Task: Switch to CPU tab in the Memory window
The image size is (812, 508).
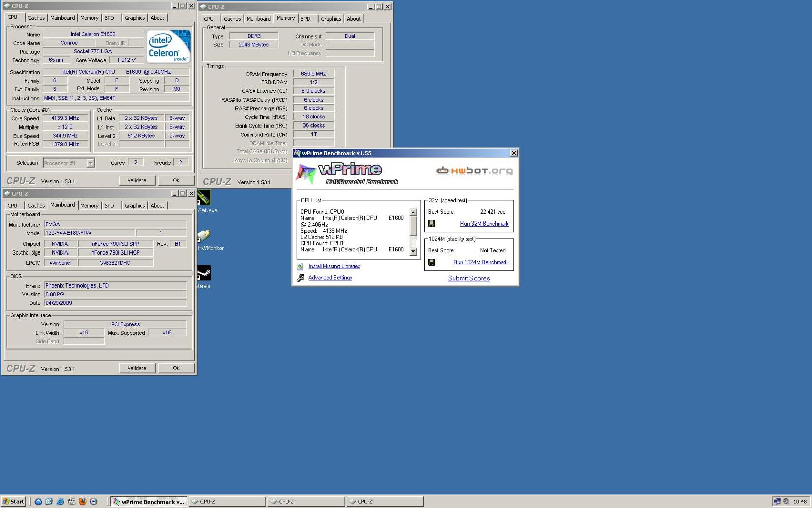Action: [x=209, y=19]
